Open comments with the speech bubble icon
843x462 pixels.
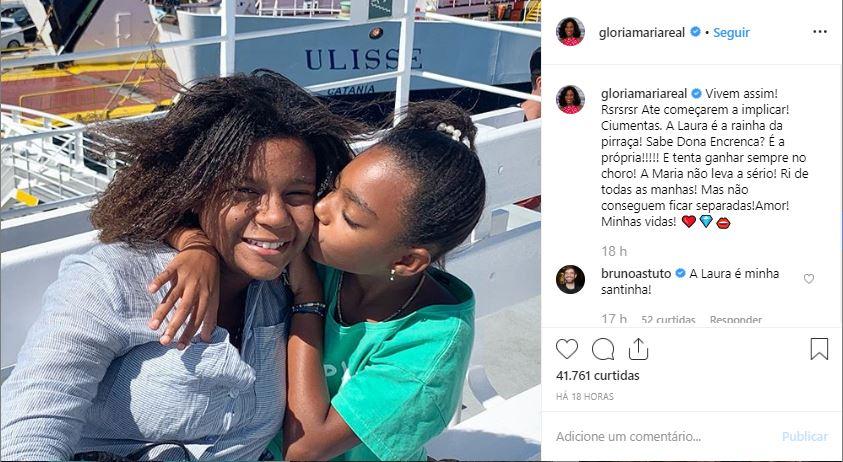tap(603, 349)
